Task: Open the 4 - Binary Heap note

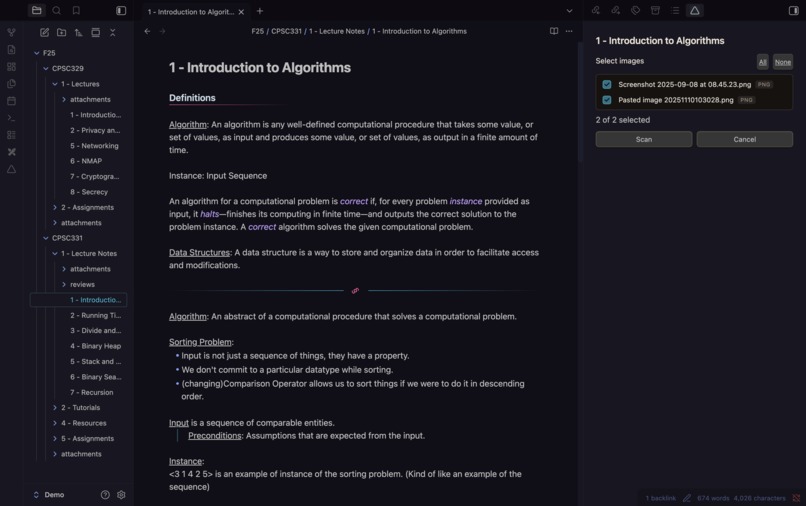Action: coord(96,346)
